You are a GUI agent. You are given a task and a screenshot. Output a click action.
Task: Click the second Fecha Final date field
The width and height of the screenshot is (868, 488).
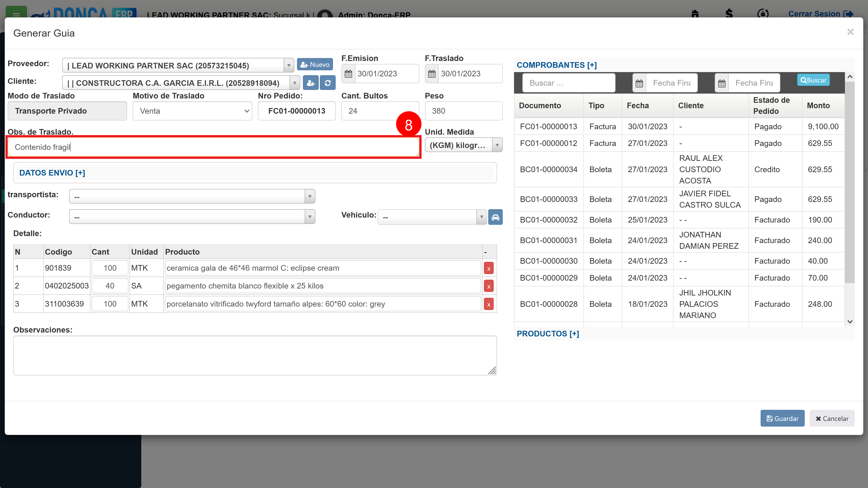pyautogui.click(x=754, y=83)
